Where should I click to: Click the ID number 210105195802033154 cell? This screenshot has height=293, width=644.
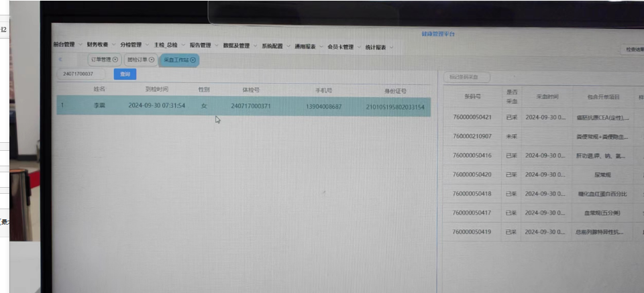[x=395, y=107]
